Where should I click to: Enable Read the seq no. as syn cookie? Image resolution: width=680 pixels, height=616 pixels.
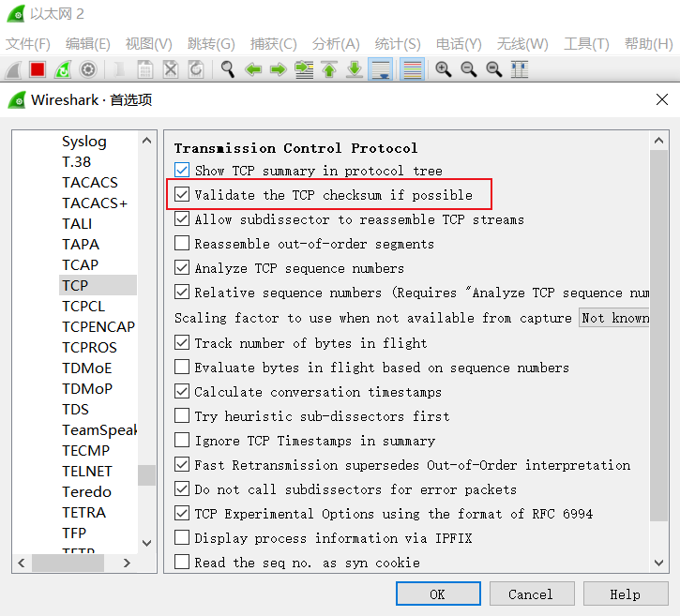(x=182, y=562)
